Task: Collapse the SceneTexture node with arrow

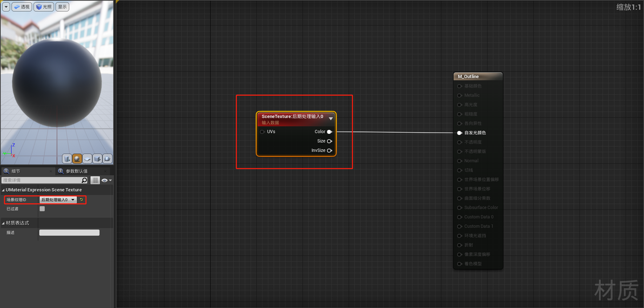Action: pyautogui.click(x=331, y=119)
